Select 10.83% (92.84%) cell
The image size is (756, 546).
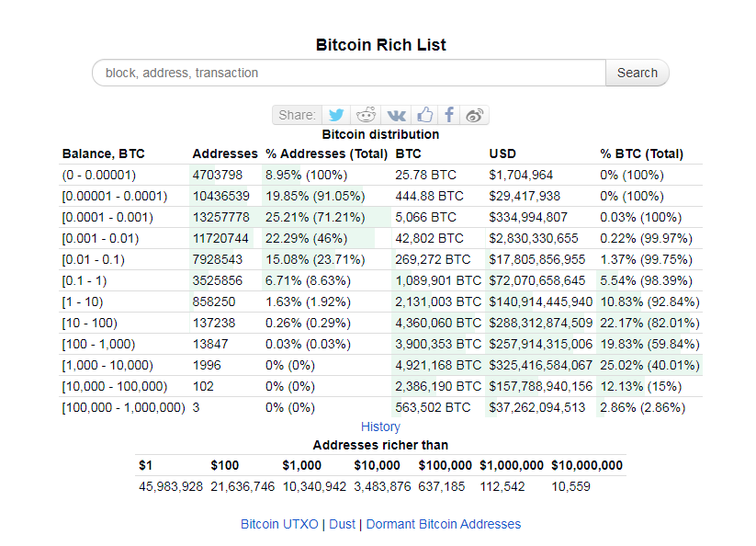tap(649, 302)
